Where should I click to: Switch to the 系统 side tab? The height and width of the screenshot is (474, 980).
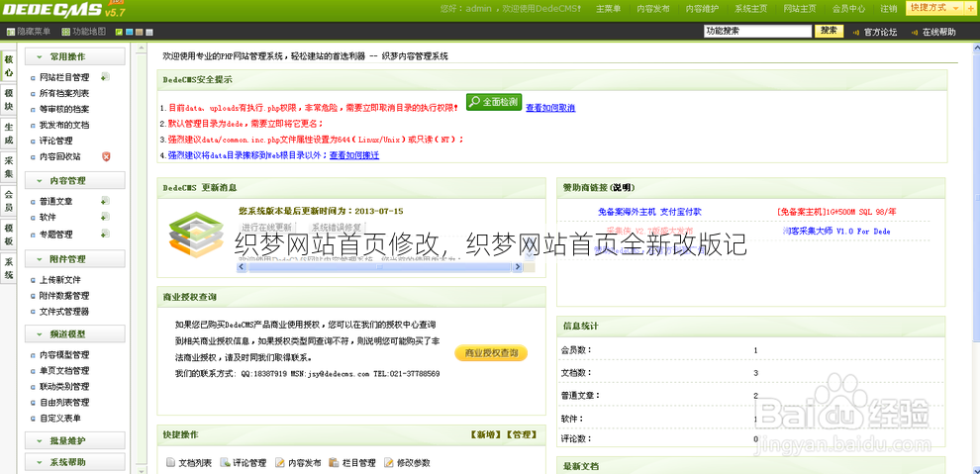coord(9,268)
